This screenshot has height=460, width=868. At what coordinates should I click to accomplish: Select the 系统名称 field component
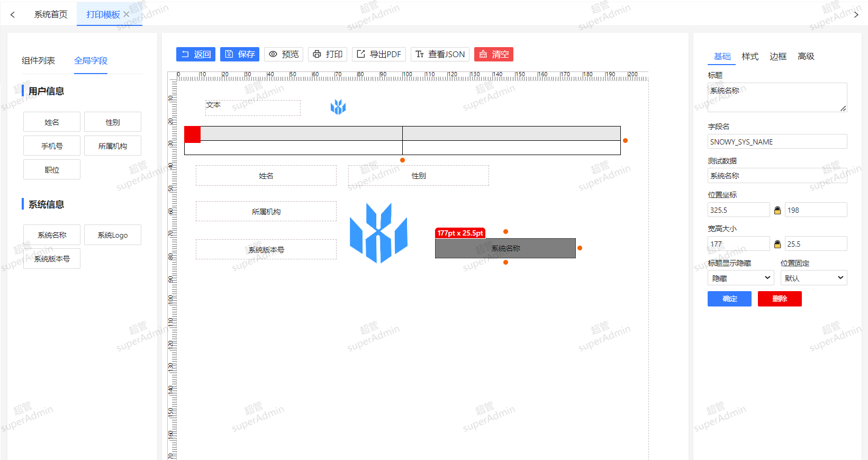coord(52,234)
